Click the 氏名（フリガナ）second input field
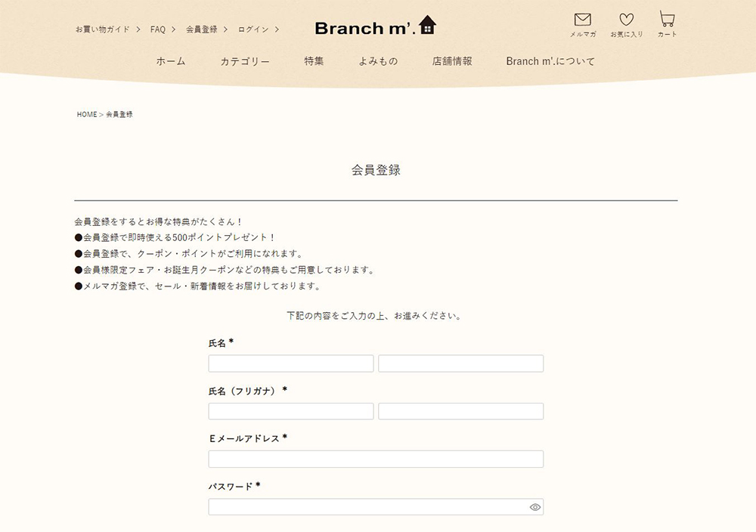 [x=462, y=411]
